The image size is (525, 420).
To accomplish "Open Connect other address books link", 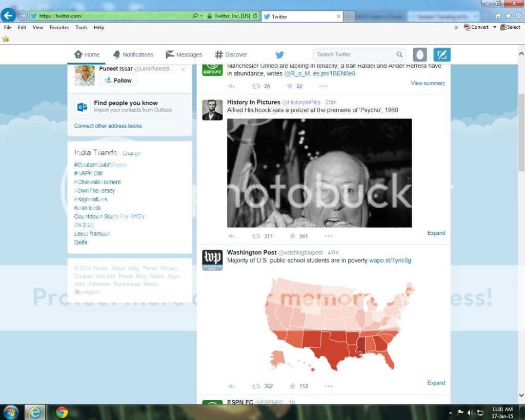I will [x=108, y=126].
